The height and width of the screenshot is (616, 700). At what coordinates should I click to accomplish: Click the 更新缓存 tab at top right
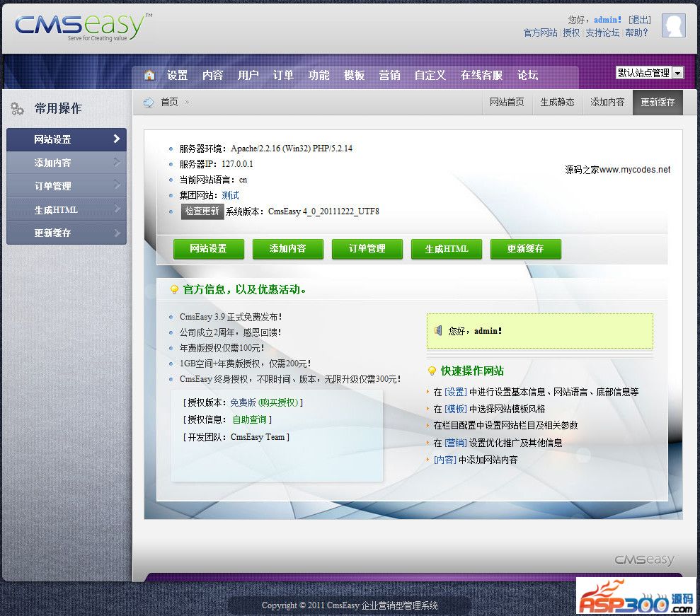pyautogui.click(x=658, y=102)
